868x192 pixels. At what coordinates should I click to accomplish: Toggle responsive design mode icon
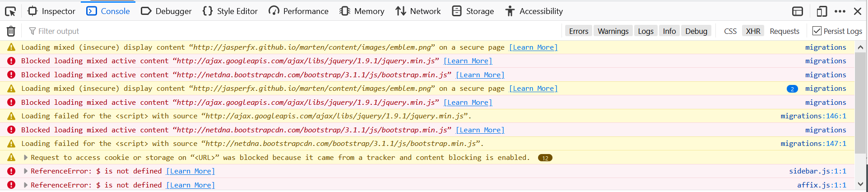822,11
